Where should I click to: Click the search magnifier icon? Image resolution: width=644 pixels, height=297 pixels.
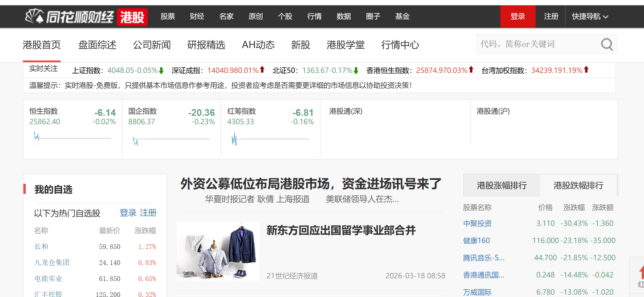coord(607,44)
